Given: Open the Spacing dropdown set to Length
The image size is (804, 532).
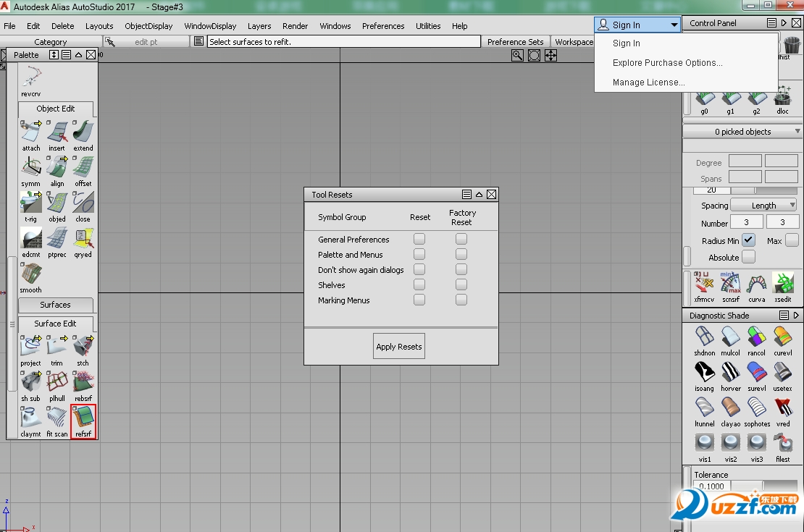Looking at the screenshot, I should click(763, 205).
